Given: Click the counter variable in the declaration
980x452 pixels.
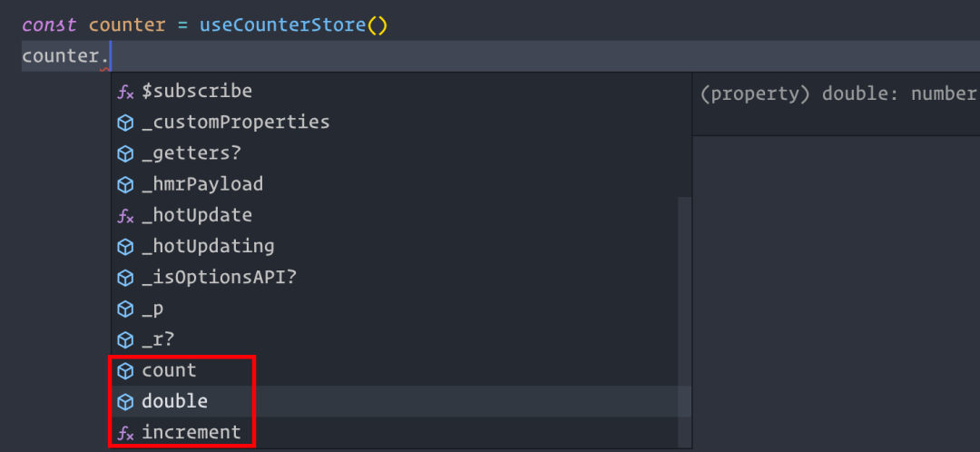Looking at the screenshot, I should (x=127, y=25).
